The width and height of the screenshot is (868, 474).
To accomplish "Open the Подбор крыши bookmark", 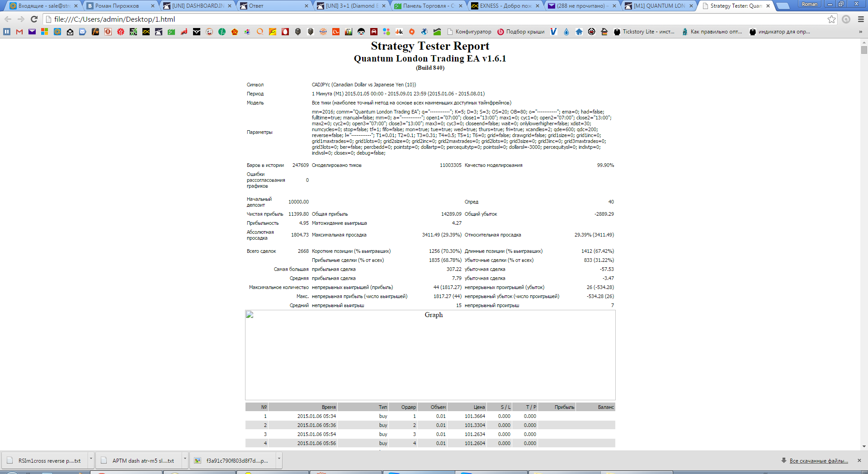I will [521, 32].
